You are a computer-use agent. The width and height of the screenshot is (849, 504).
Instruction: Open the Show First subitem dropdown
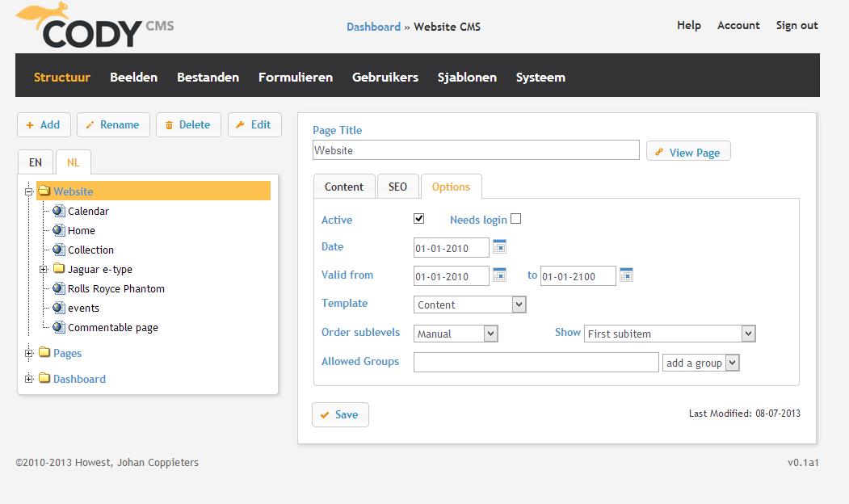coord(670,334)
